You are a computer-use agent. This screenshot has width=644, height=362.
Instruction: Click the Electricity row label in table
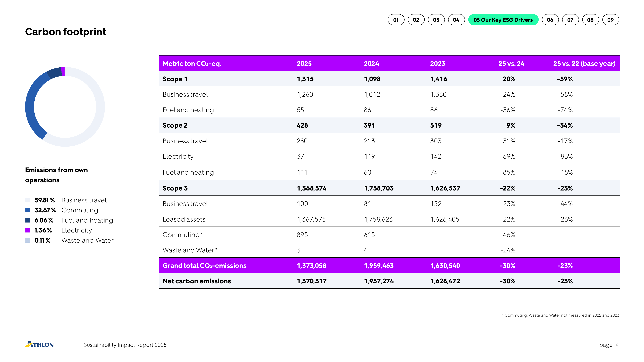178,157
